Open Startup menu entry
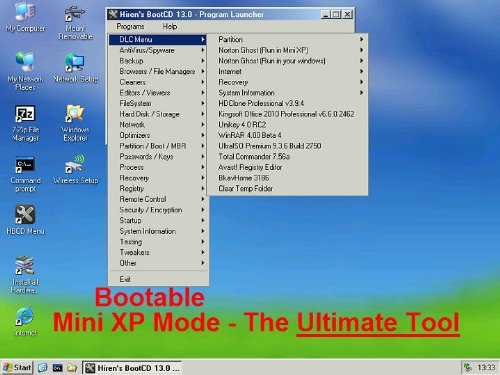This screenshot has height=375, width=500. tap(158, 221)
